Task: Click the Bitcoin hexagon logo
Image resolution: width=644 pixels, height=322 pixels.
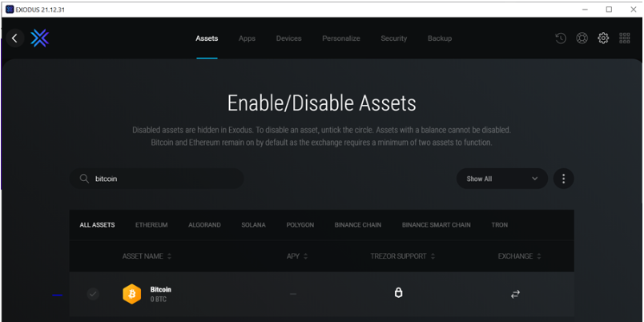Action: 132,294
